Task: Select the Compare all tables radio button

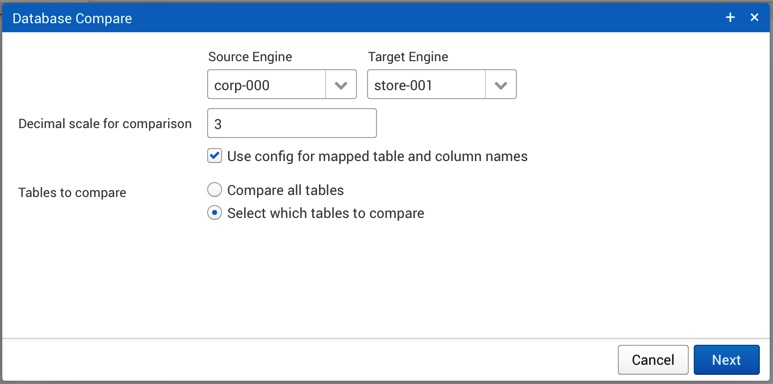Action: pos(214,190)
